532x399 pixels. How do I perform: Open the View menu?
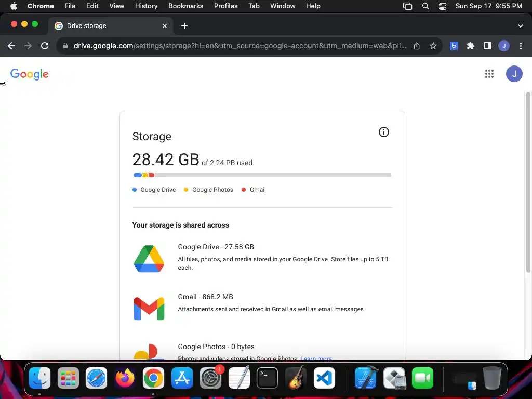pos(116,6)
